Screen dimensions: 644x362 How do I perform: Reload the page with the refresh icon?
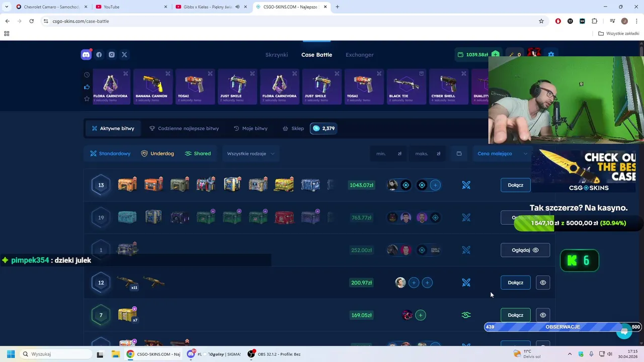point(31,21)
